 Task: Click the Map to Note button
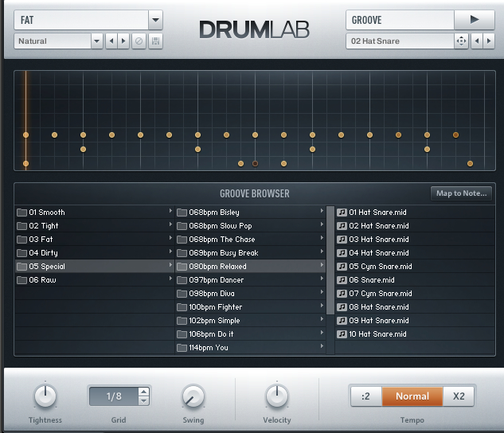[x=461, y=193]
